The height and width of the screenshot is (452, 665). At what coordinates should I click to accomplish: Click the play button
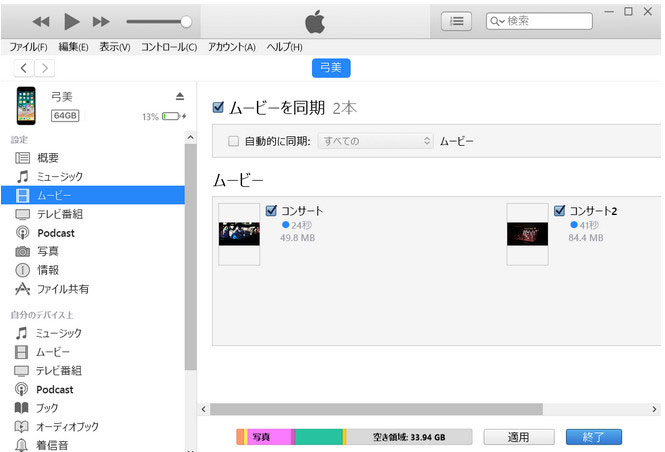tap(71, 21)
